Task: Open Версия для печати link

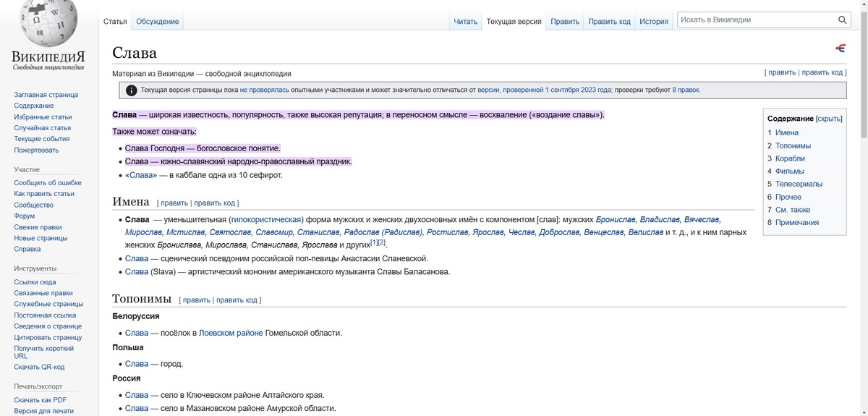Action: click(44, 411)
